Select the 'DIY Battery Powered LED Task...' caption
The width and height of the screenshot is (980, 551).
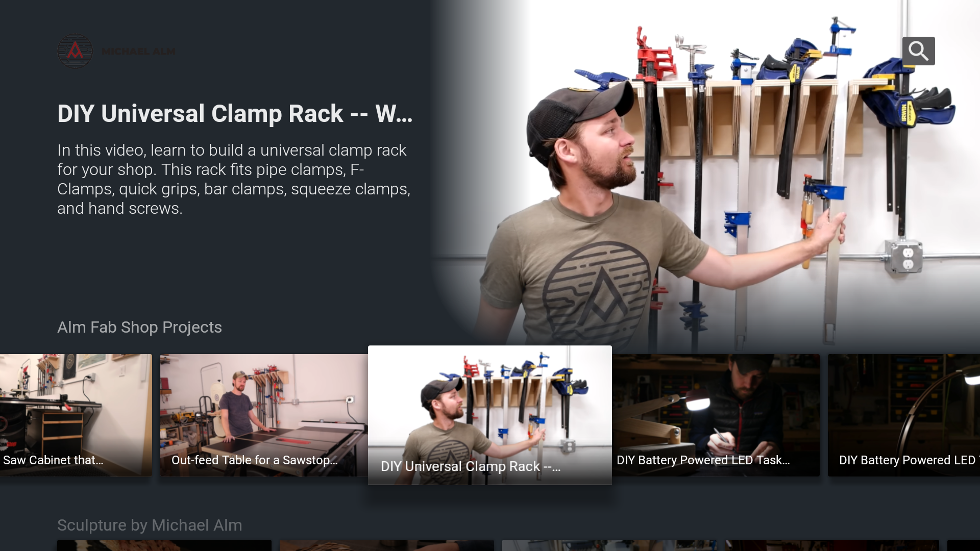[703, 460]
